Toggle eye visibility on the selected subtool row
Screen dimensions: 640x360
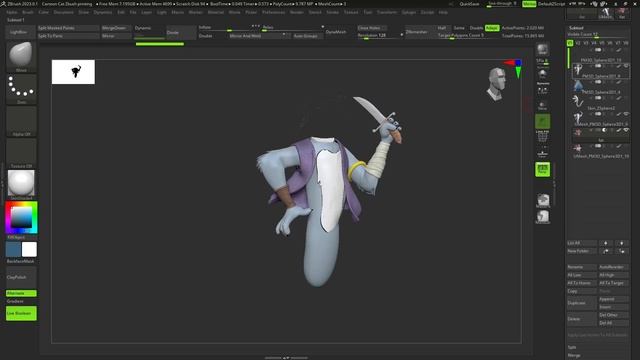626,66
